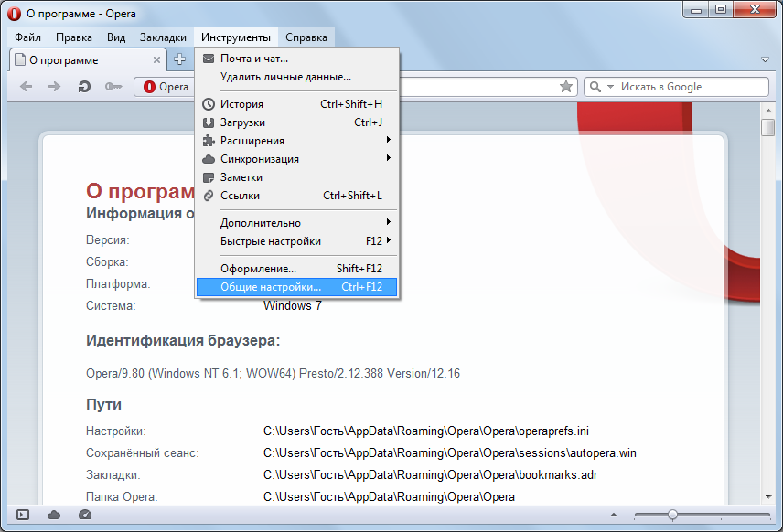The height and width of the screenshot is (532, 783).
Task: Open a new tab with plus icon
Action: pyautogui.click(x=180, y=59)
